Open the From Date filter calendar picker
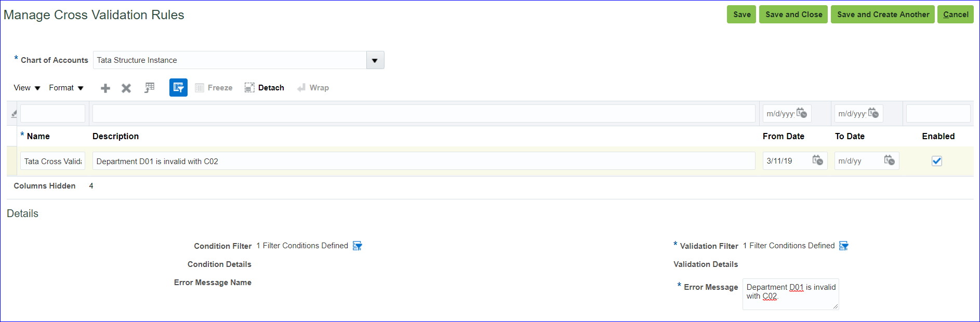 [x=802, y=113]
